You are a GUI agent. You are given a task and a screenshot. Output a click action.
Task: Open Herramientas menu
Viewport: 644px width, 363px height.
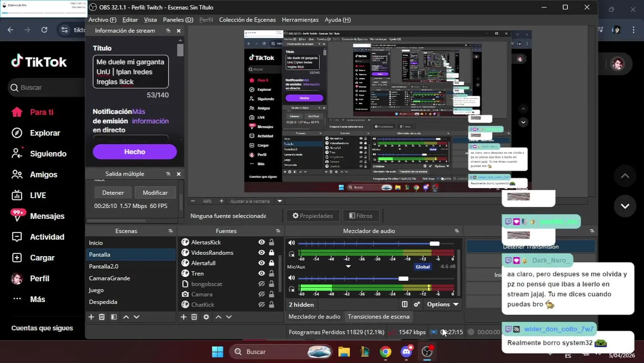pyautogui.click(x=300, y=20)
